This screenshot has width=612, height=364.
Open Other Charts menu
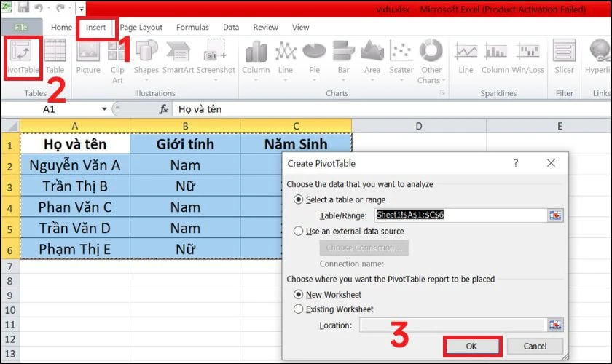point(431,61)
